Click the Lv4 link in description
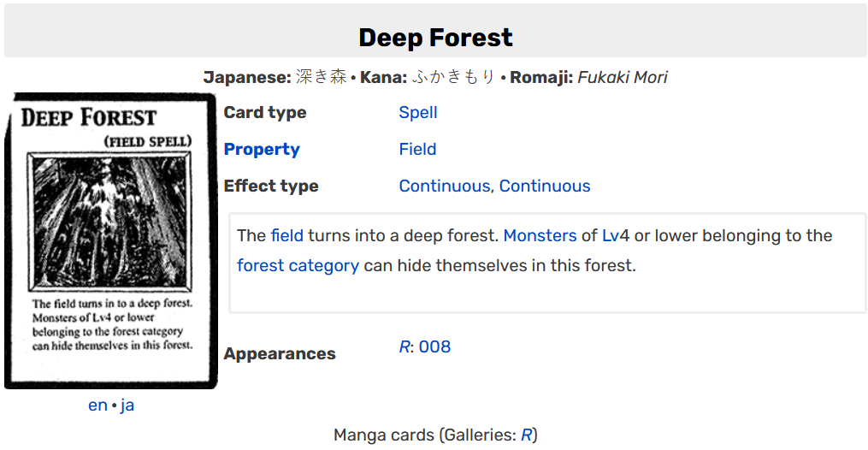This screenshot has height=450, width=868. [x=616, y=236]
